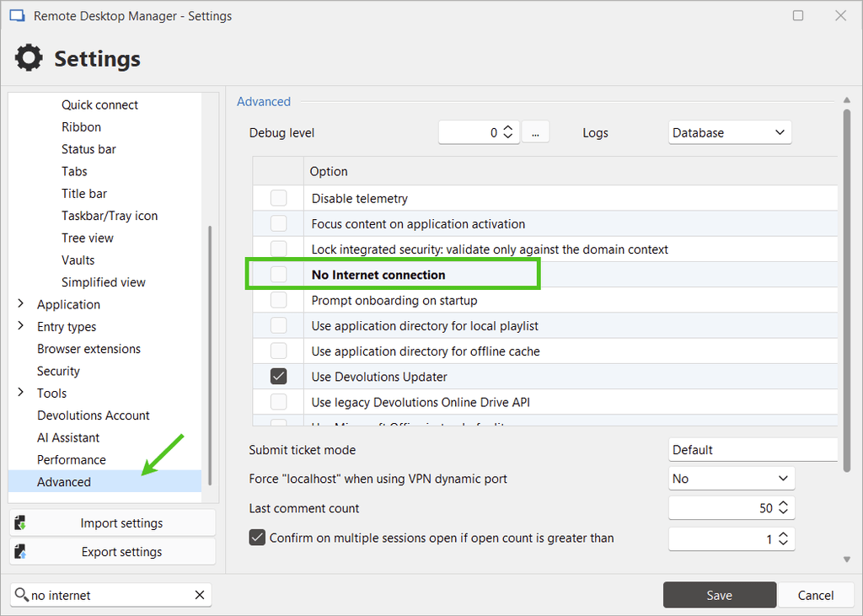
Task: Clear search with the X icon
Action: [200, 595]
